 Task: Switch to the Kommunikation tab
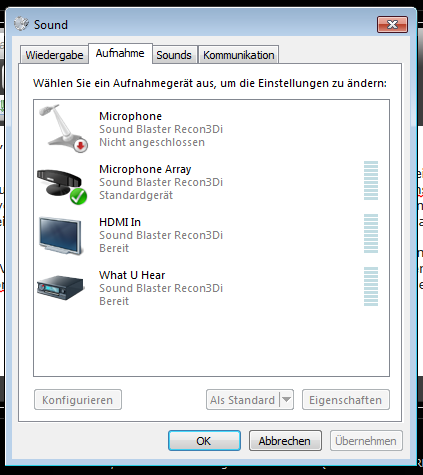[x=239, y=55]
